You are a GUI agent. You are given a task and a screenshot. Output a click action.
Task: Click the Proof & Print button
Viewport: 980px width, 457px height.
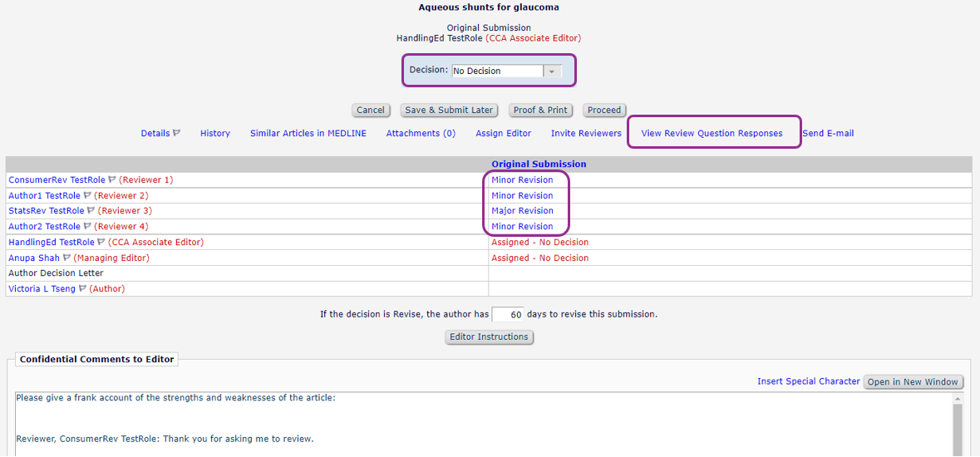[x=540, y=110]
